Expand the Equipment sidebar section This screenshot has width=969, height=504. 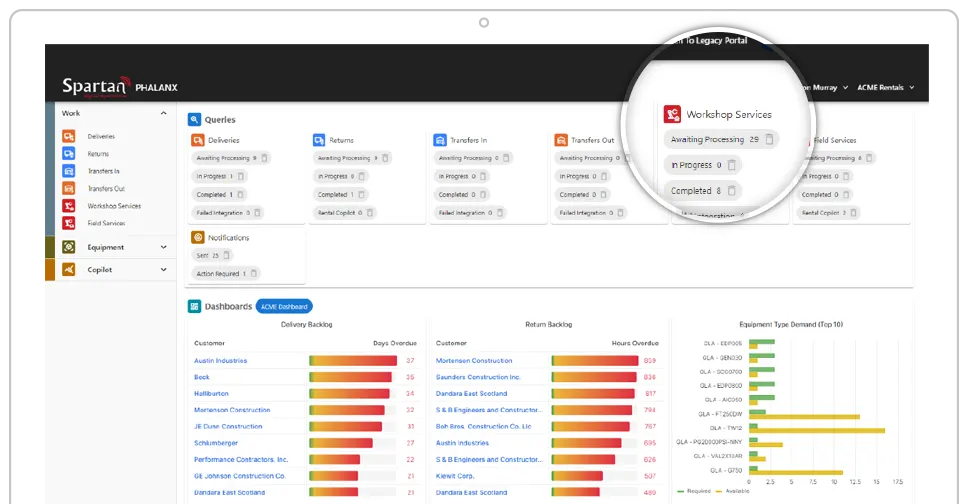coord(164,247)
